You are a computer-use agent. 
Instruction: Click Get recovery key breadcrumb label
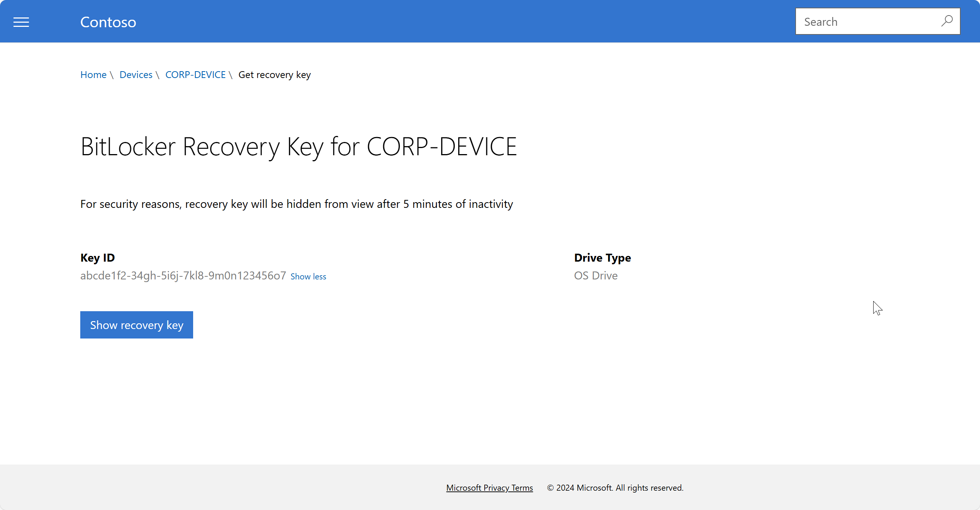point(274,75)
